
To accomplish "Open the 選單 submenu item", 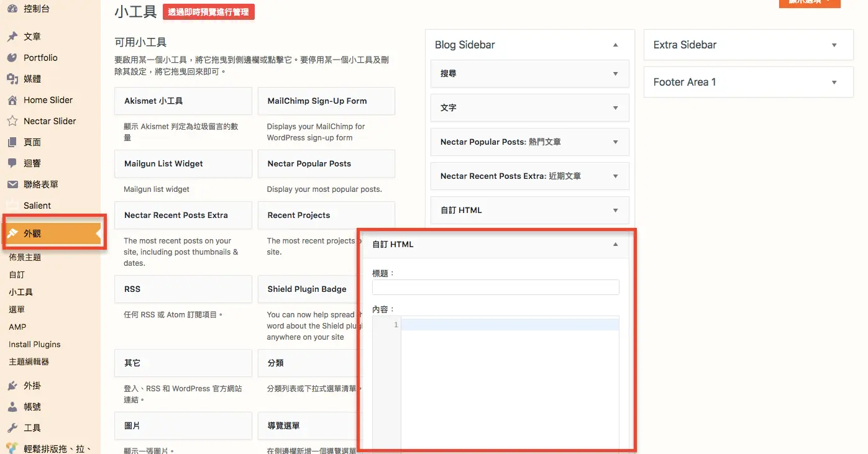I will point(17,309).
